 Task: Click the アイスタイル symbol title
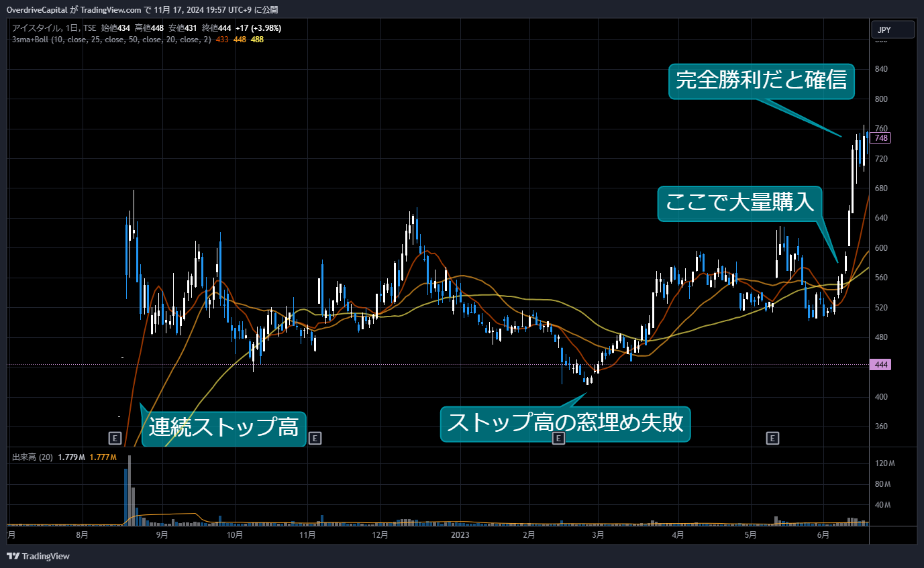tap(34, 28)
